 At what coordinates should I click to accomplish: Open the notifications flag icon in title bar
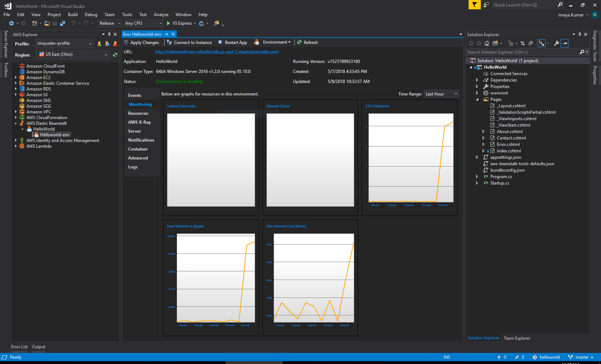[474, 5]
